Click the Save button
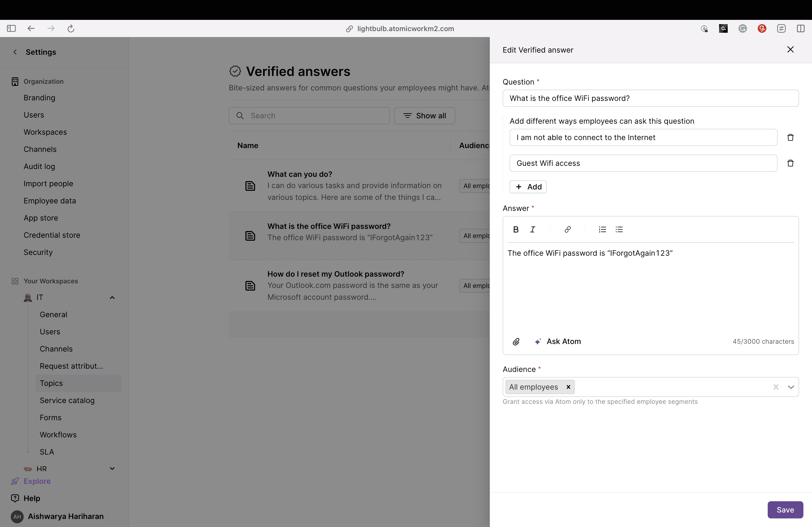Viewport: 812px width, 527px height. point(785,510)
